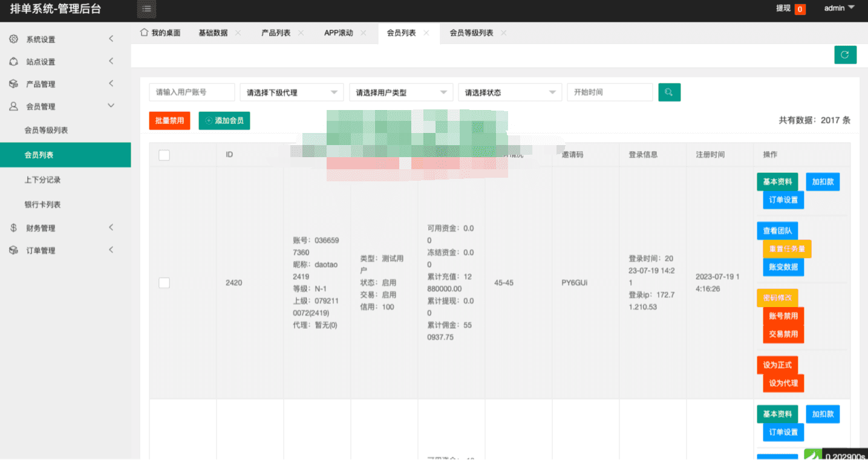Viewport: 868px width, 460px height.
Task: Open the 请选择下级代理 dropdown
Action: click(292, 92)
